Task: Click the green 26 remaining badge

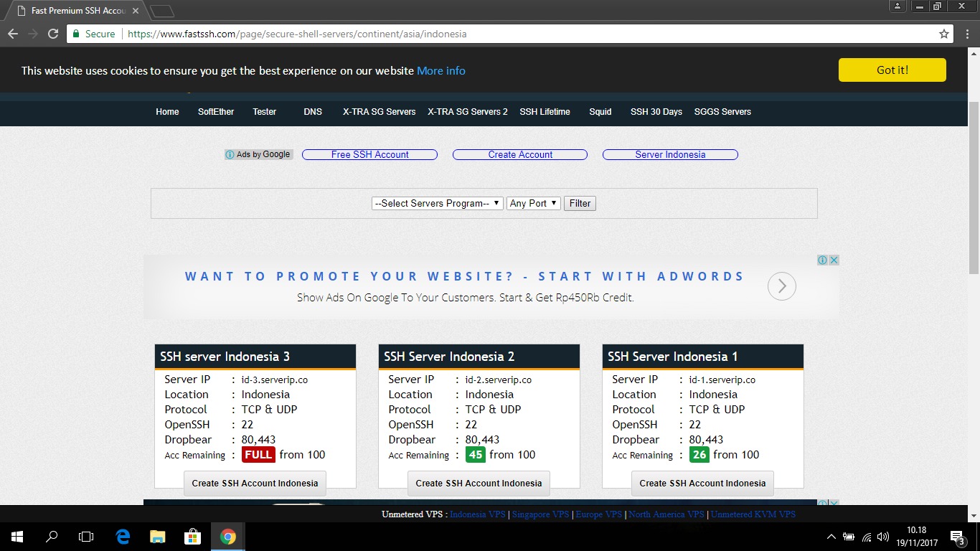Action: coord(699,455)
